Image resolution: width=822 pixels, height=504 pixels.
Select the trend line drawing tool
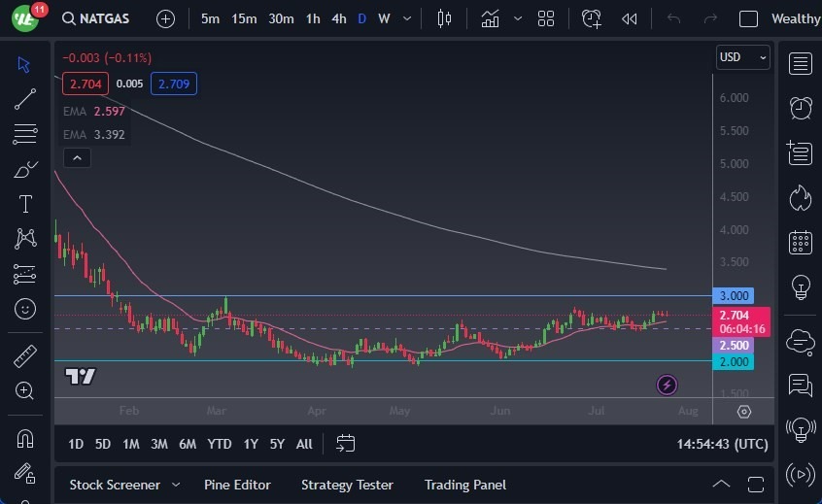(x=25, y=98)
